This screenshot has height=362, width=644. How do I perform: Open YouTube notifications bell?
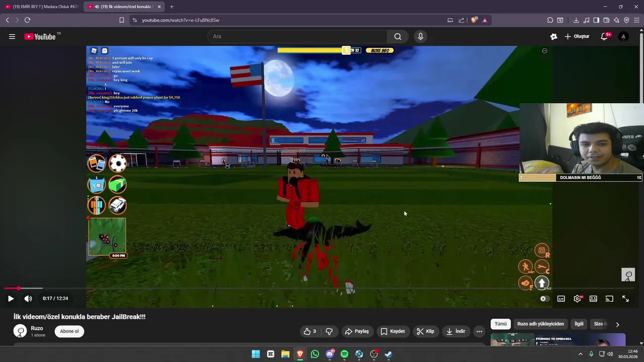(604, 36)
